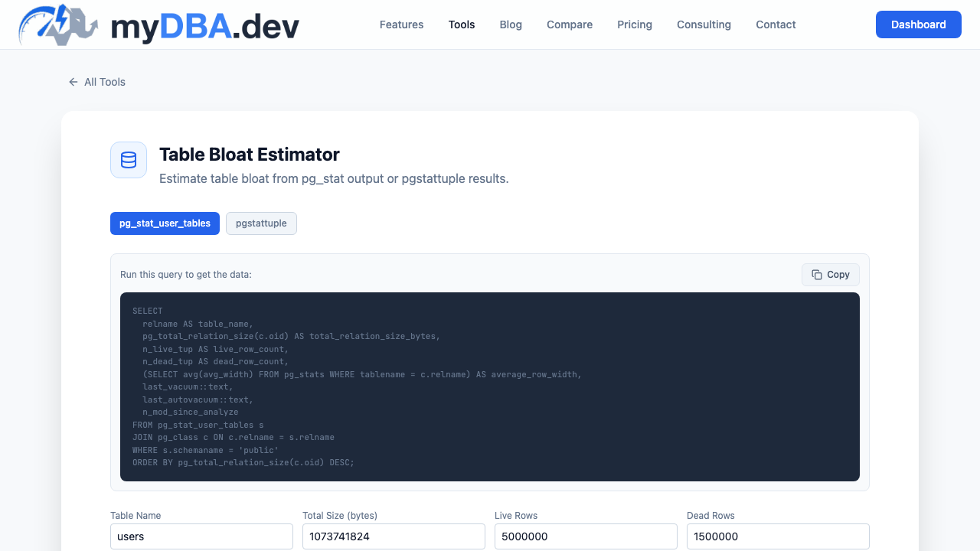Screen dimensions: 980x551
Task: Click the SELECT line in the code block
Action: point(148,311)
